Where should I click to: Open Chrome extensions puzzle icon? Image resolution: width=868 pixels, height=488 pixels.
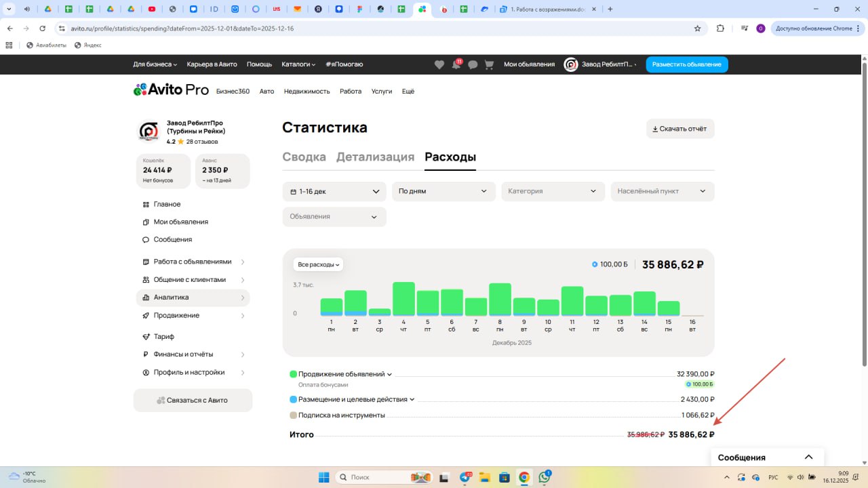tap(720, 28)
